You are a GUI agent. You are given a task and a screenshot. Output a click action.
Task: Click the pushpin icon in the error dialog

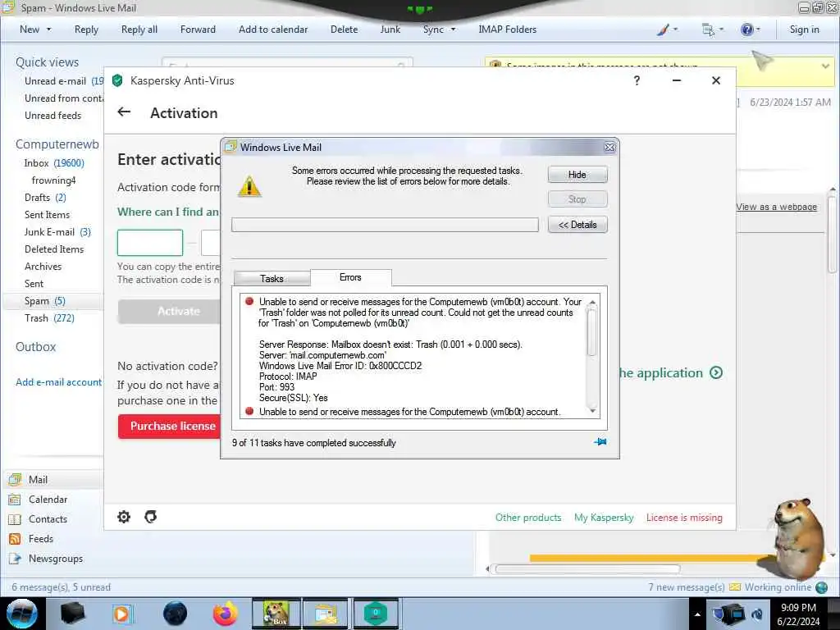[x=600, y=442]
